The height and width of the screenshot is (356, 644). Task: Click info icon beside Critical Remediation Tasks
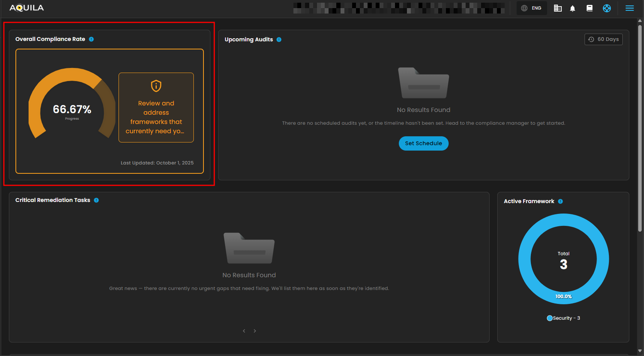[97, 200]
